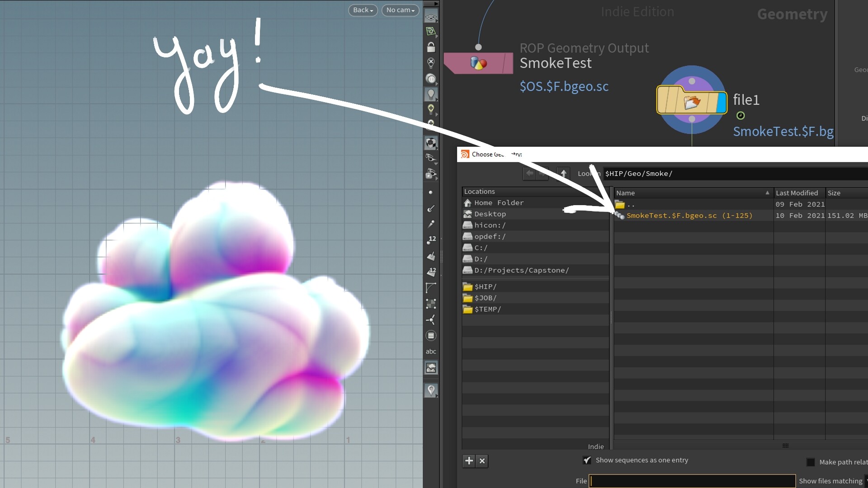Screen dimensions: 868x488
Task: Click the lock icon in viewport toolbar
Action: point(431,47)
